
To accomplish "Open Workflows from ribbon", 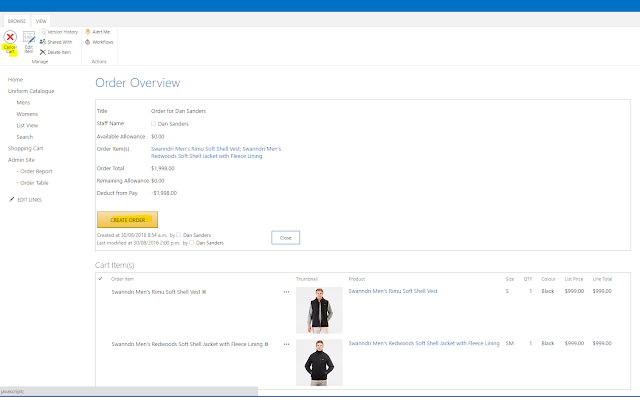I will pyautogui.click(x=99, y=42).
